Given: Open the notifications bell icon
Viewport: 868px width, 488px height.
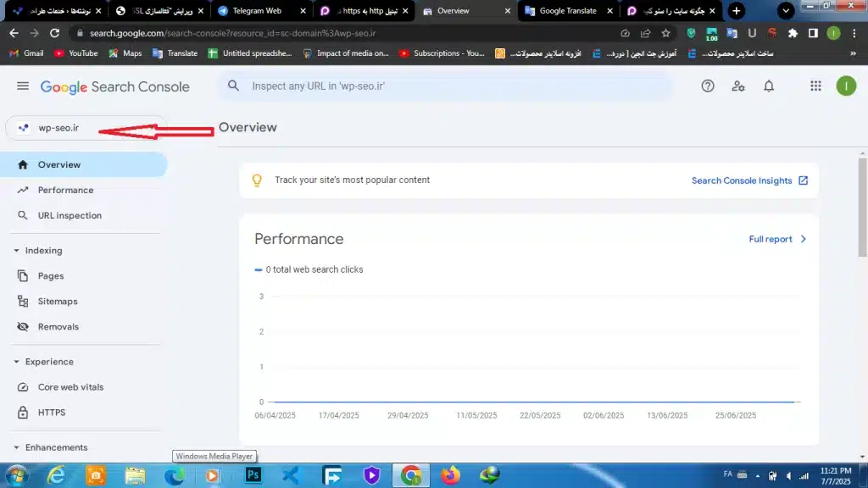Looking at the screenshot, I should [x=769, y=86].
